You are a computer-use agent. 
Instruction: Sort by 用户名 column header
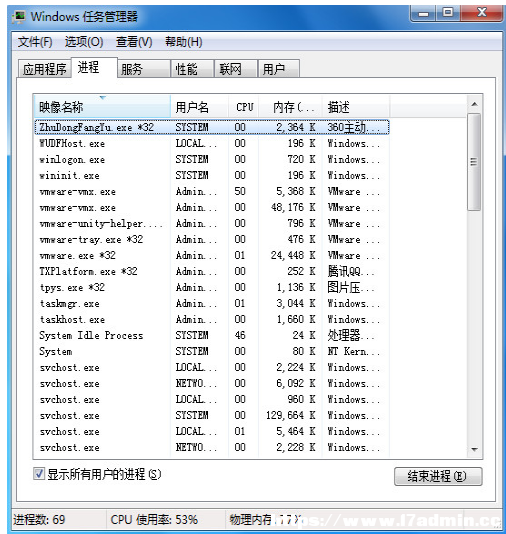199,107
